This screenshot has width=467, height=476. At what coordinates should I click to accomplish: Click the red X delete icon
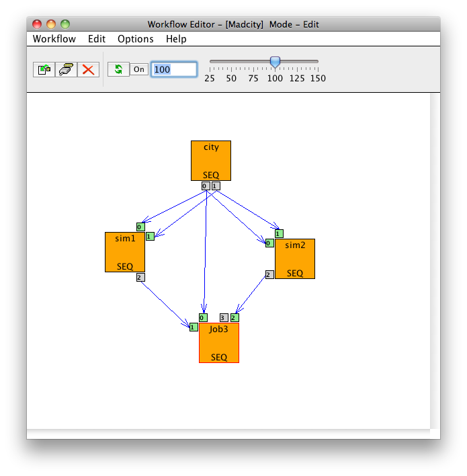[x=87, y=69]
